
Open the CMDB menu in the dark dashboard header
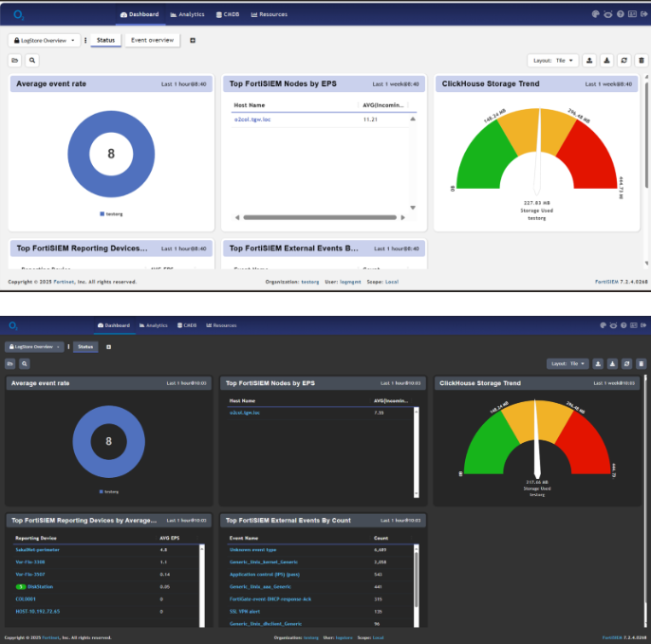187,325
